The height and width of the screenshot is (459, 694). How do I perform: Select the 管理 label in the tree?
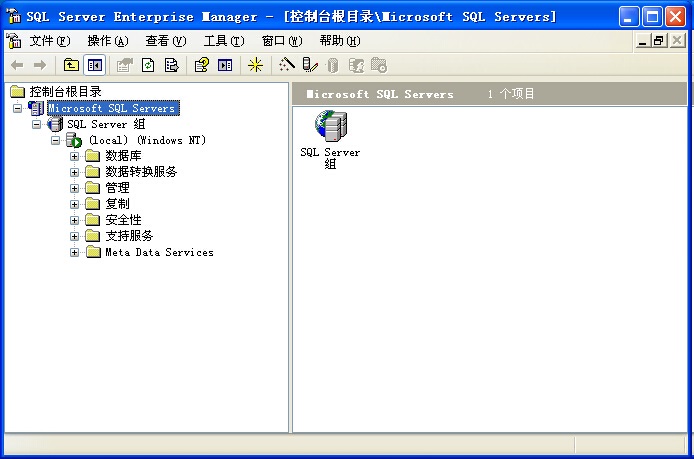tap(117, 188)
